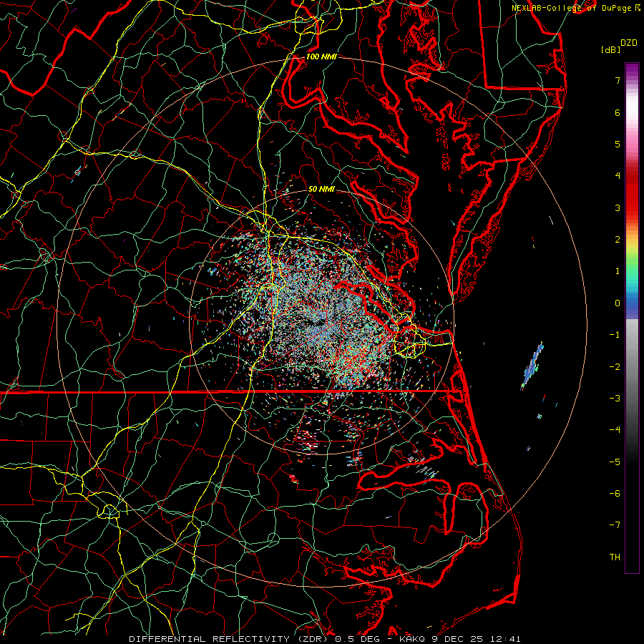Click the 50 NMI range ring label
644x644 pixels.
click(x=321, y=189)
